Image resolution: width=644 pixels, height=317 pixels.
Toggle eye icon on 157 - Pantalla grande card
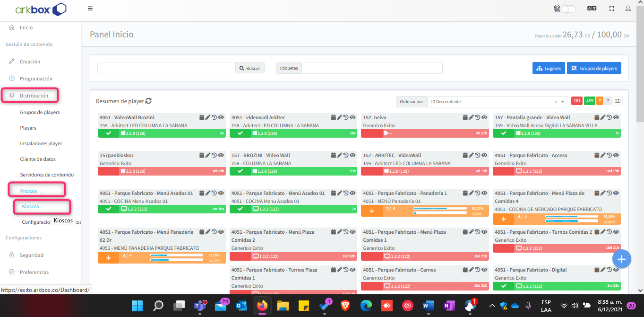tap(616, 117)
